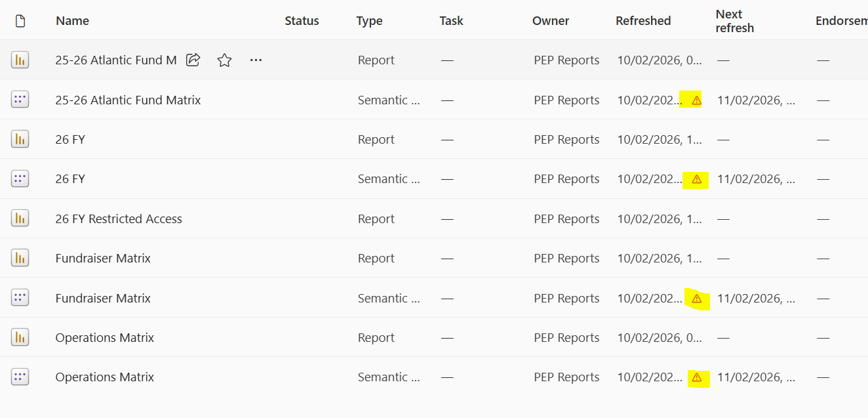Sort by the Type column header
This screenshot has width=868, height=418.
(369, 21)
